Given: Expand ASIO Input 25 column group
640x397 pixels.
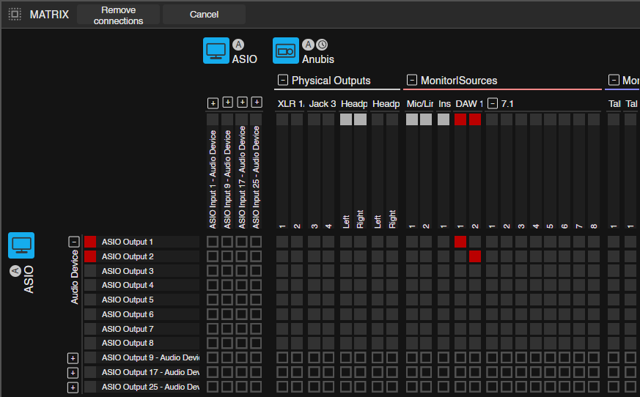Looking at the screenshot, I should coord(256,102).
